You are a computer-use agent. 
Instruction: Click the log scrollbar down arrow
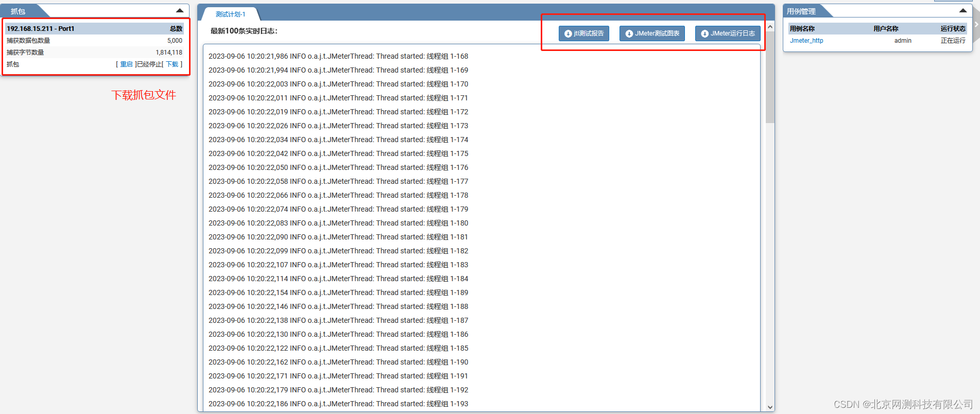click(x=770, y=407)
